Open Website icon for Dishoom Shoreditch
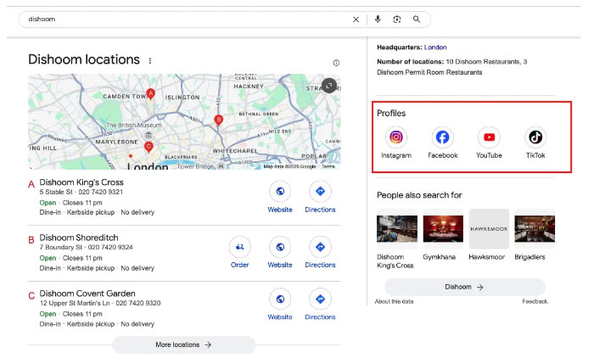This screenshot has height=364, width=594. (280, 247)
